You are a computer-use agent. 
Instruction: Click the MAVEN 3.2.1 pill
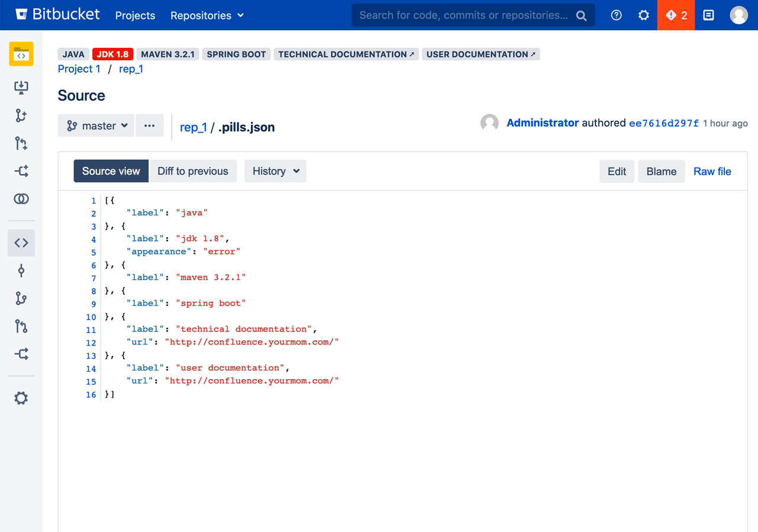[x=168, y=54]
